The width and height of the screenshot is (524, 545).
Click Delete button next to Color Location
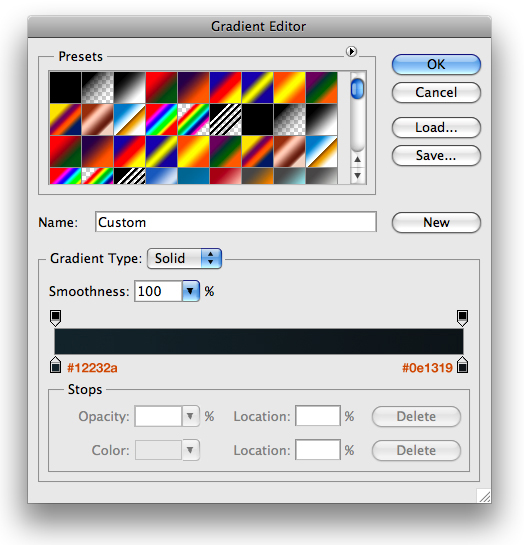pyautogui.click(x=416, y=450)
